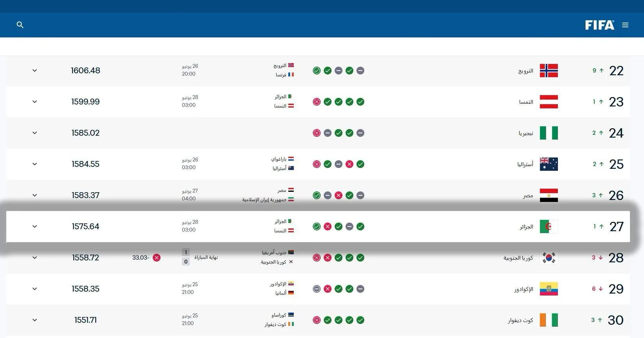The width and height of the screenshot is (644, 338).
Task: Click Ecuador's flag in rank 29
Action: pos(549,289)
